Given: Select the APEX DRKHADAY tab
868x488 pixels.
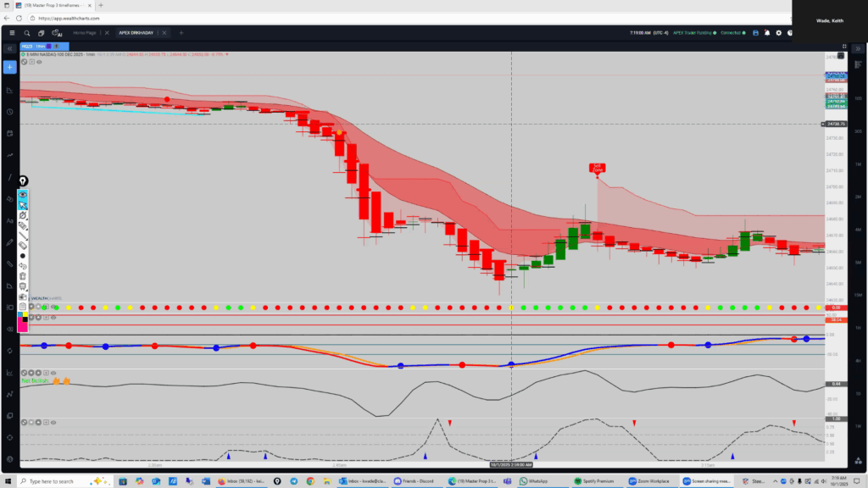Looking at the screenshot, I should [x=137, y=33].
